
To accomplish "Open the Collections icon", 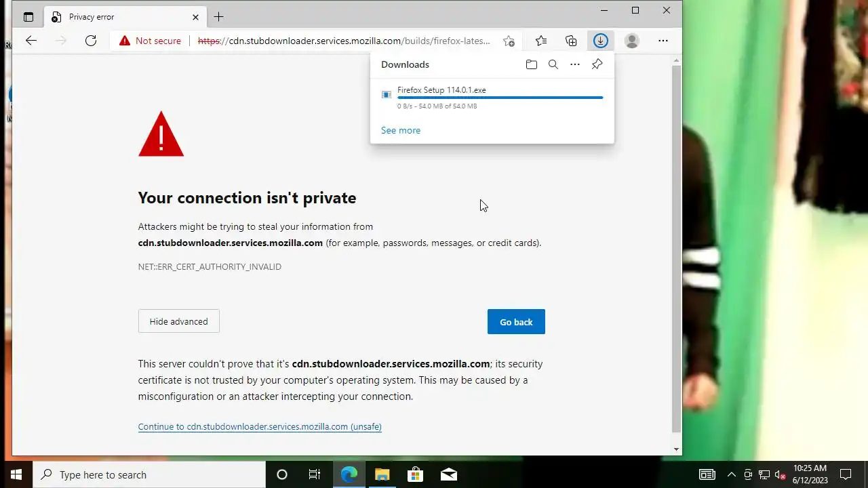I will 571,41.
